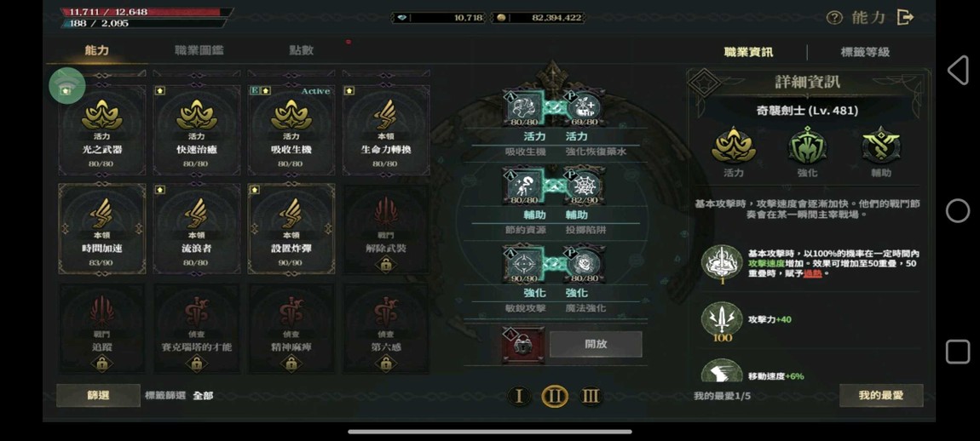This screenshot has height=441, width=980.
Task: Open the active 吸收生機 ability
Action: tap(291, 130)
